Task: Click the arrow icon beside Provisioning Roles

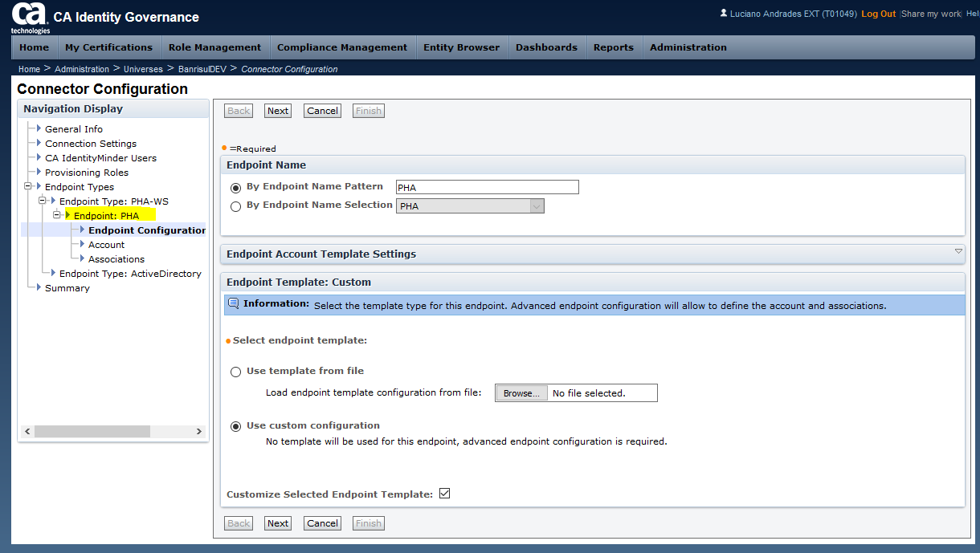Action: 39,172
